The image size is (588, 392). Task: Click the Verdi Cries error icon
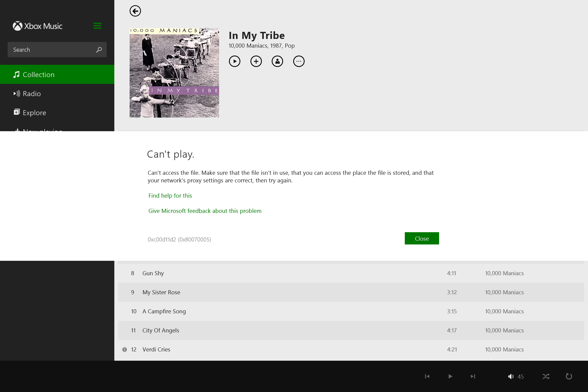(x=124, y=350)
